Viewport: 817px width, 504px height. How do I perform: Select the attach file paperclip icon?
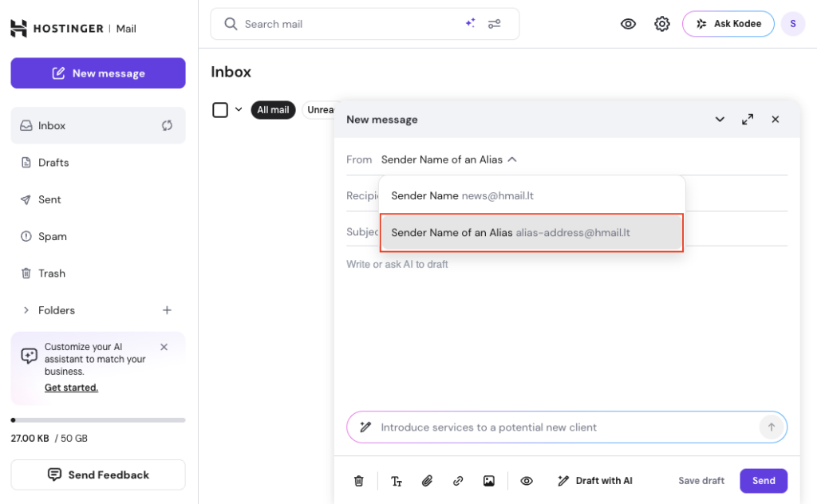coord(427,481)
